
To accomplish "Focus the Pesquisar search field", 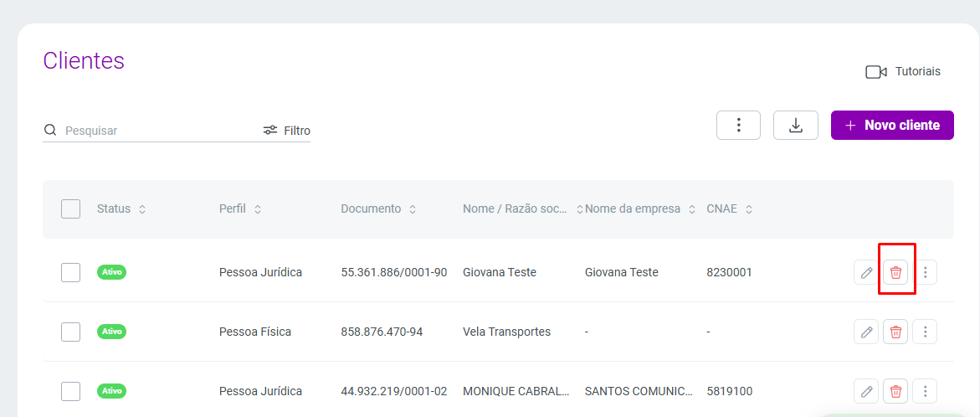I will pyautogui.click(x=159, y=131).
